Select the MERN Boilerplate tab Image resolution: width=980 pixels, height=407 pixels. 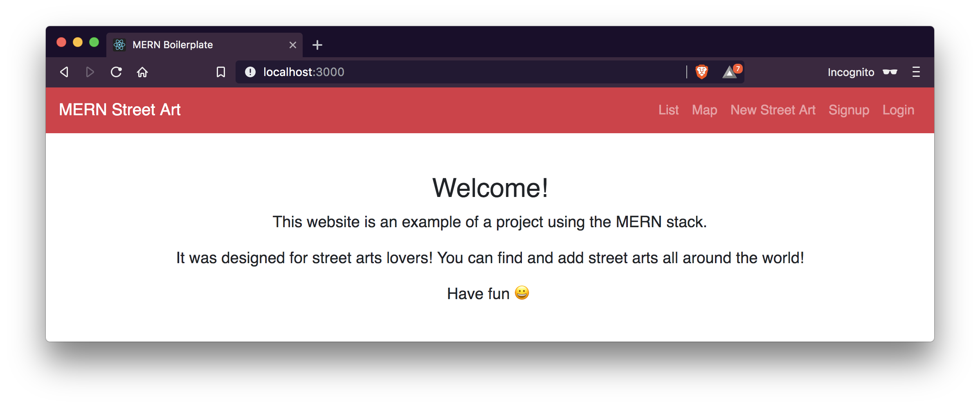coord(205,45)
